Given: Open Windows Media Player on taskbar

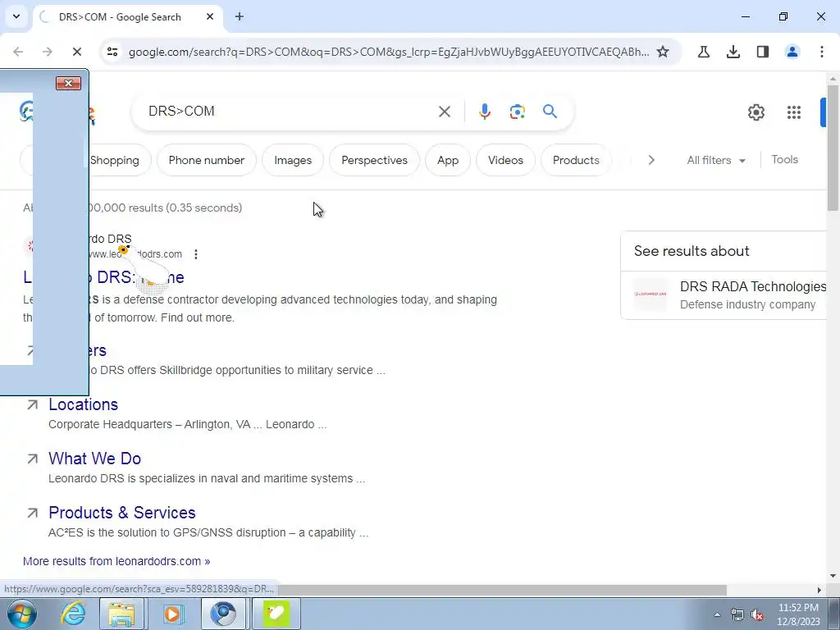Looking at the screenshot, I should (x=172, y=614).
